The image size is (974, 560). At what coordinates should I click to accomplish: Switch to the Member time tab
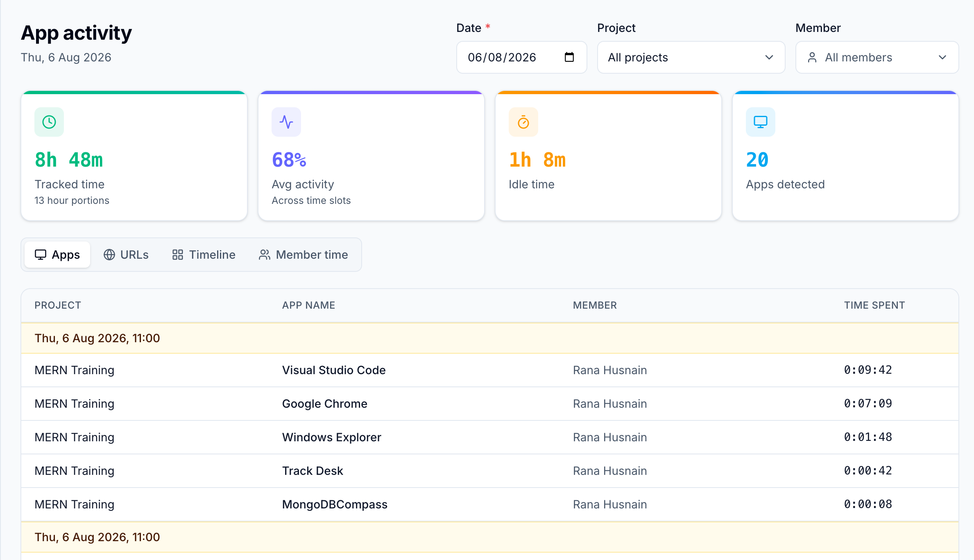(x=304, y=255)
